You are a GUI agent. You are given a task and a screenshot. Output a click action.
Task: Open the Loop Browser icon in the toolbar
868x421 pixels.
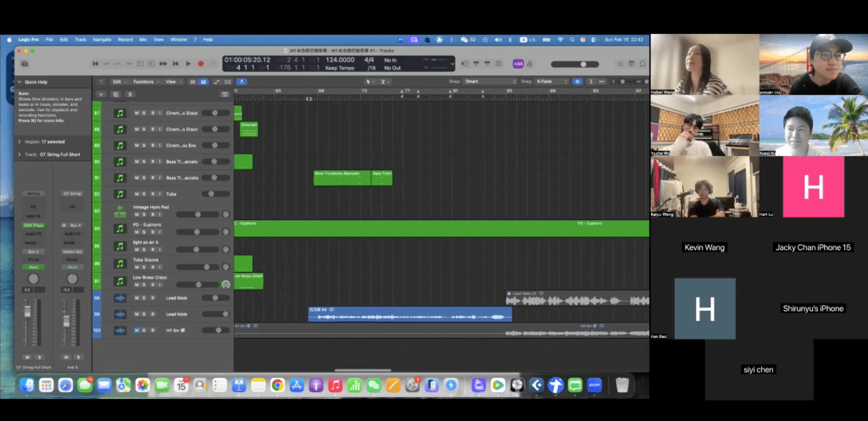pyautogui.click(x=643, y=64)
